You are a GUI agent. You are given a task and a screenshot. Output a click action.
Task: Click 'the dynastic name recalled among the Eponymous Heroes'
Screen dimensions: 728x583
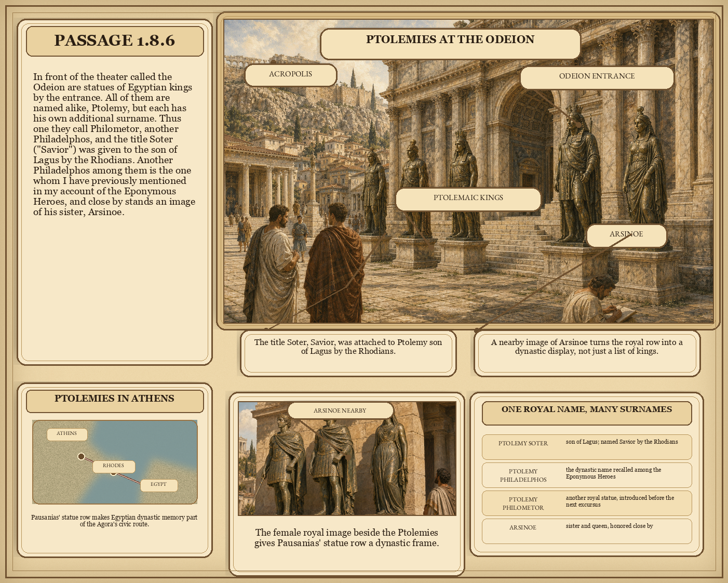coord(614,473)
